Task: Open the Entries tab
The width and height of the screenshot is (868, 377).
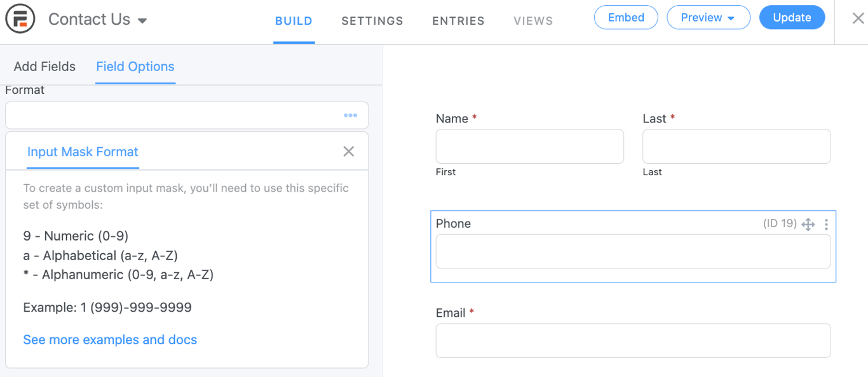Action: (458, 20)
